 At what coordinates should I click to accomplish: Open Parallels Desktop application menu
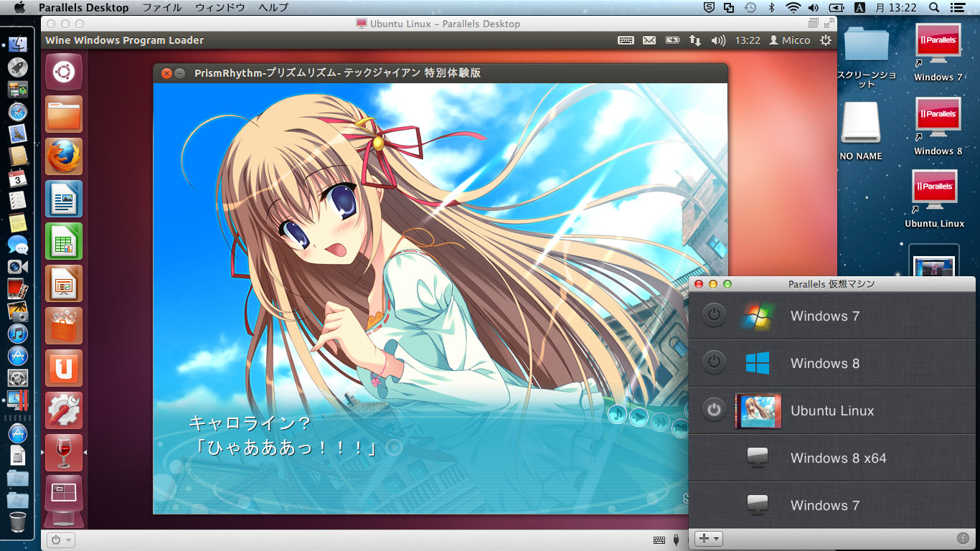(x=84, y=8)
